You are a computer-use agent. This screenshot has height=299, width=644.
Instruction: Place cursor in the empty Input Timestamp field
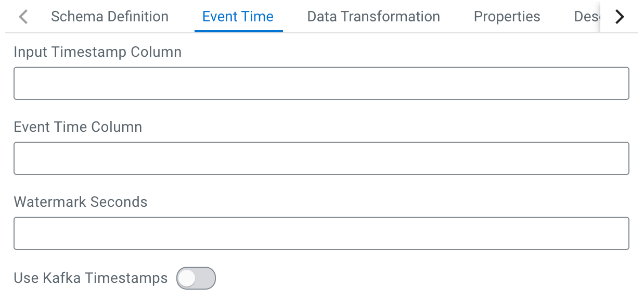coord(321,83)
